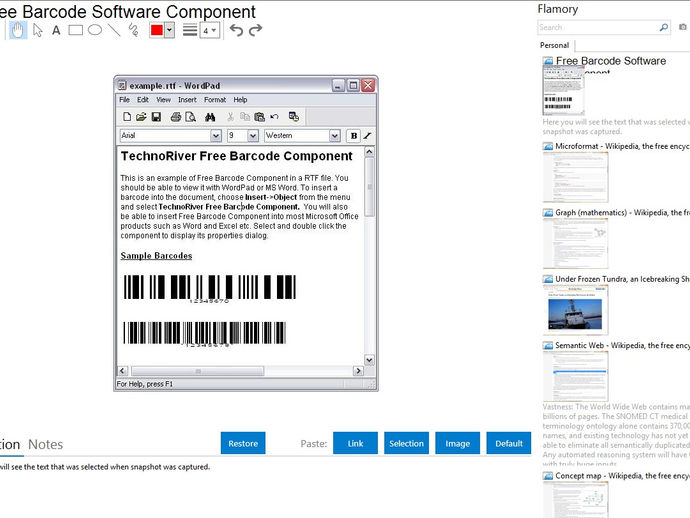Click the Default paste button
Image resolution: width=690 pixels, height=518 pixels.
tap(509, 443)
